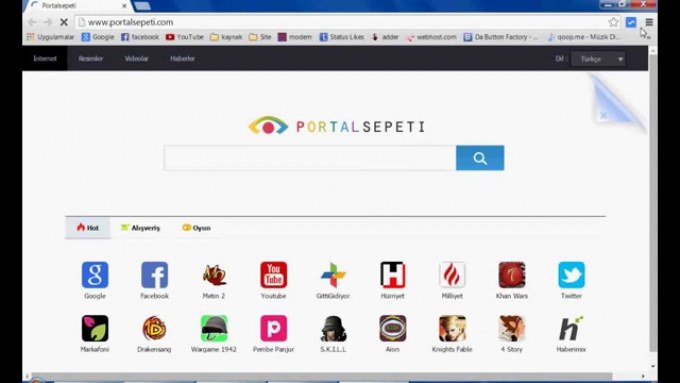Launch the Khan Wars game icon

512,275
